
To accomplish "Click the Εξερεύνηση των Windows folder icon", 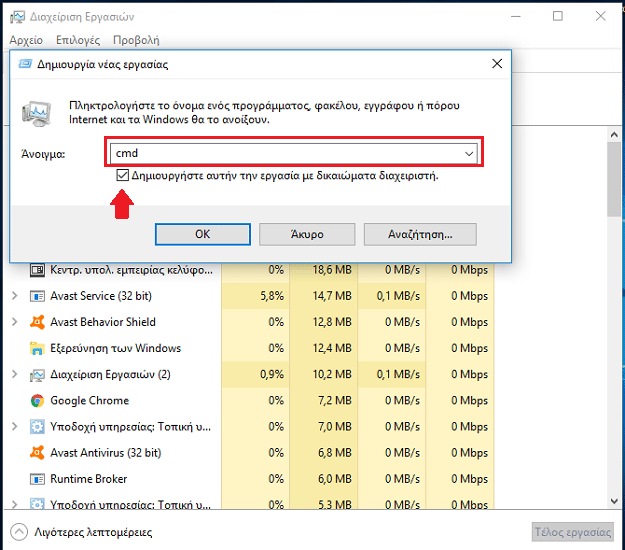I will tap(37, 348).
